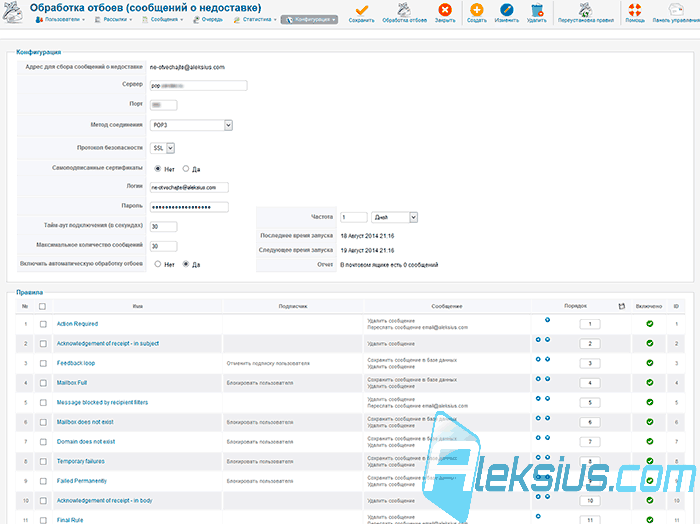
Task: Open the Domain does not exist rule
Action: 86,441
